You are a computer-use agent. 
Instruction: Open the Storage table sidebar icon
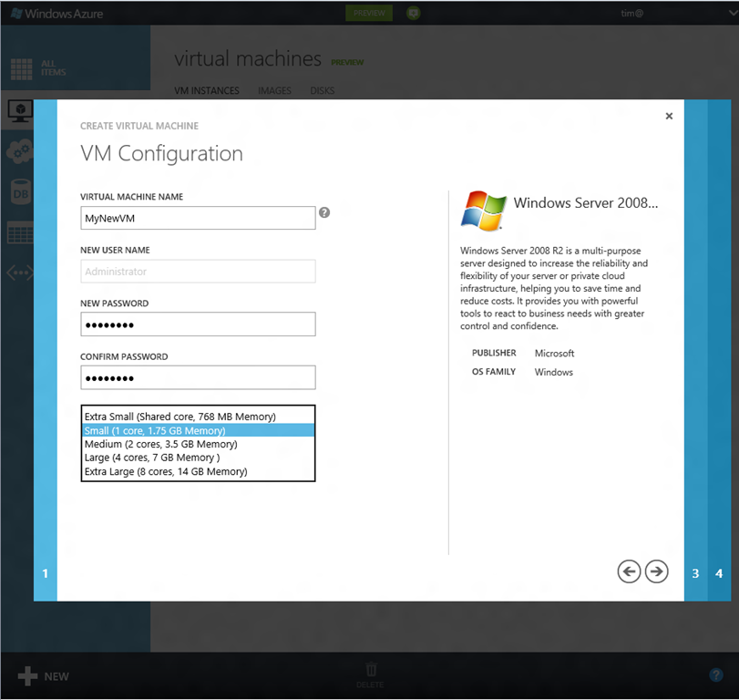[20, 232]
